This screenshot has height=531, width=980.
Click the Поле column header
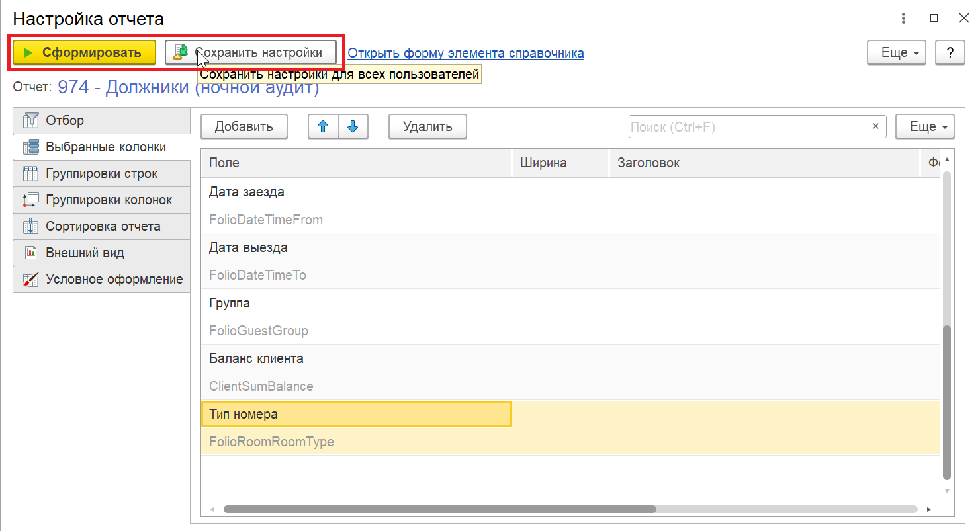357,163
